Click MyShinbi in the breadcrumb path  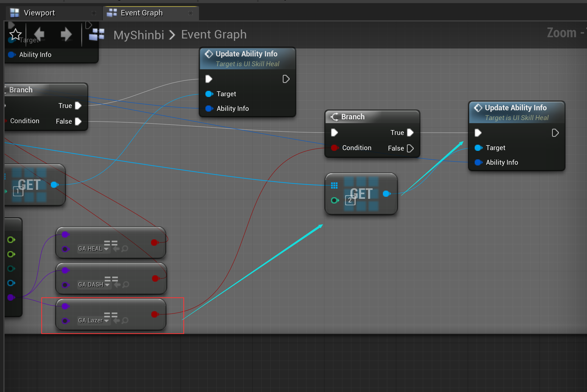tap(138, 35)
